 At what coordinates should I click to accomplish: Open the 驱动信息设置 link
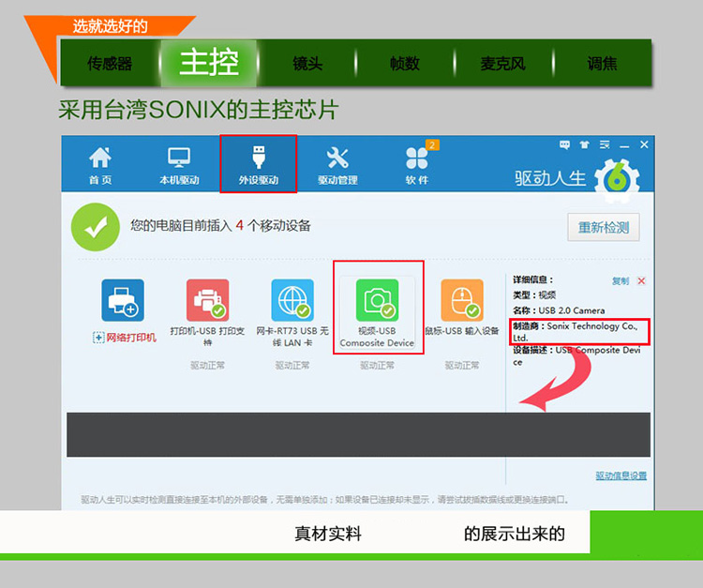(621, 475)
